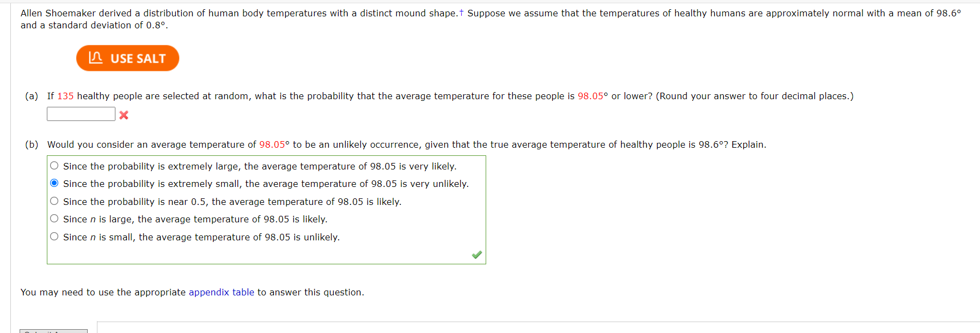Screen dimensions: 980x333
Task: Click the highlighted value 98.05 in part (a)
Action: (x=592, y=95)
